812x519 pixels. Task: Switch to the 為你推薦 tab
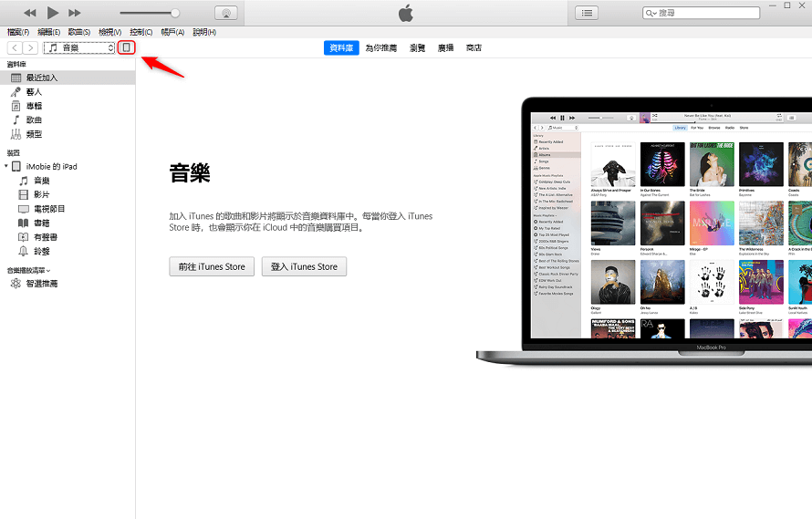coord(381,47)
